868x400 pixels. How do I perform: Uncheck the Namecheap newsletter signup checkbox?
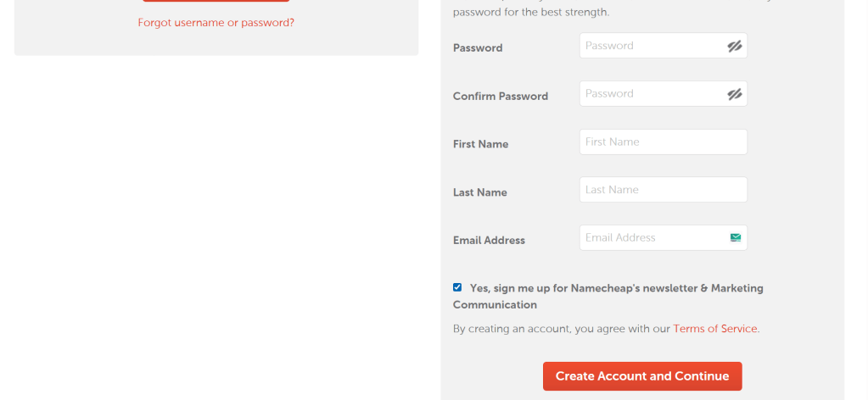point(457,287)
